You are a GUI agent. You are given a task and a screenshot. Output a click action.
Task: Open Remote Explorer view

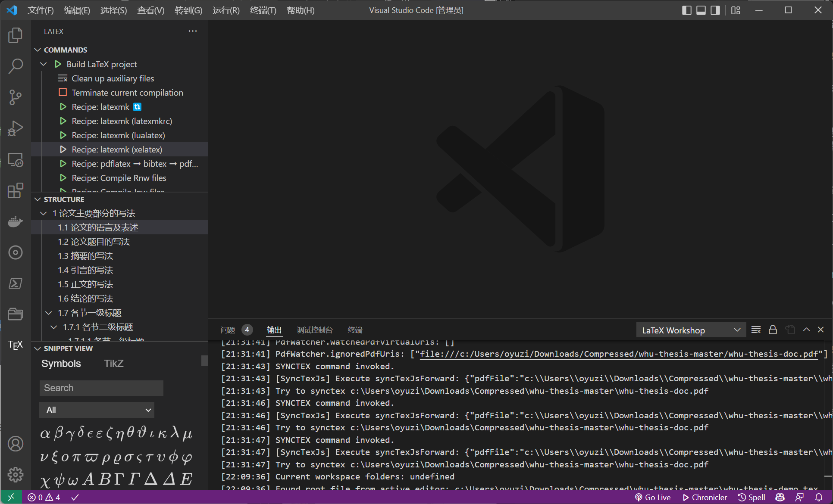[16, 160]
